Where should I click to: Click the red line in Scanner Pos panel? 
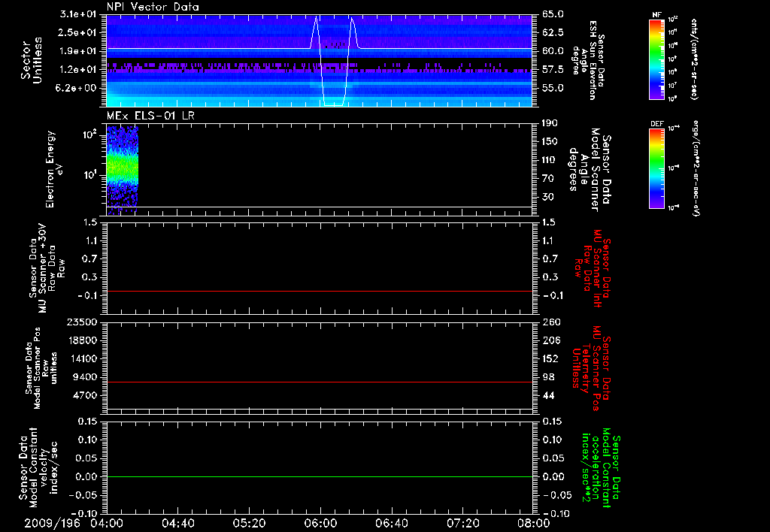[x=320, y=382]
